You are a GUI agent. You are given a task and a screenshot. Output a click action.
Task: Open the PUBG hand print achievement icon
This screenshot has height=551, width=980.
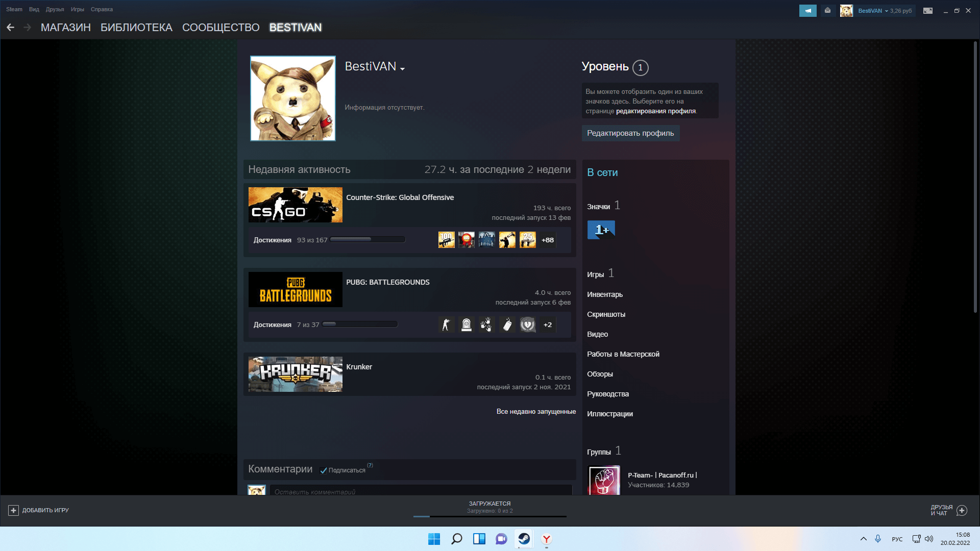(x=487, y=324)
